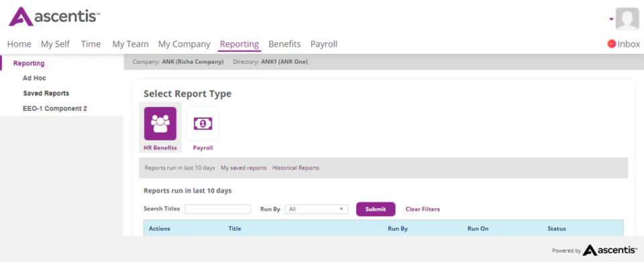Show Reports run in last 10 days filter
Viewport: 644px width, 262px height.
(180, 168)
